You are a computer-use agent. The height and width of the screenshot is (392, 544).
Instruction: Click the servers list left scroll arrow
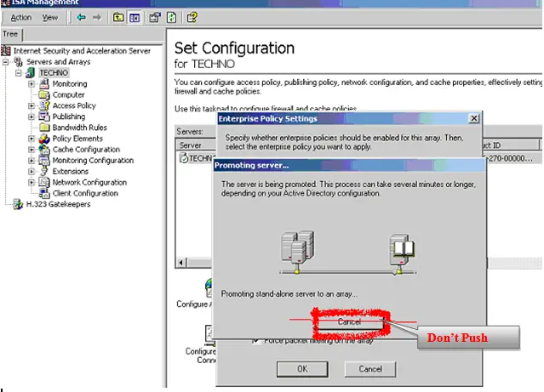click(x=181, y=263)
